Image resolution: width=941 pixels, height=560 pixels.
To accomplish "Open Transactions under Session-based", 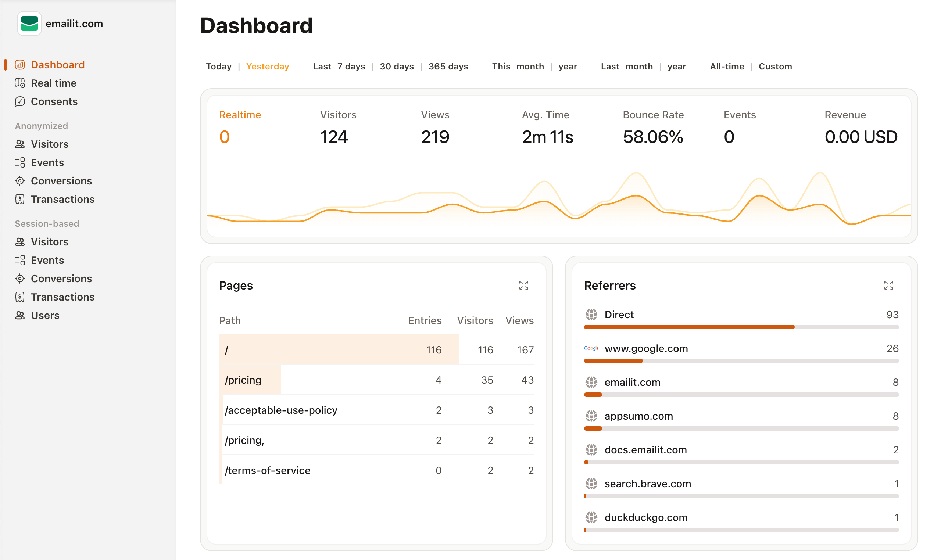I will point(62,297).
